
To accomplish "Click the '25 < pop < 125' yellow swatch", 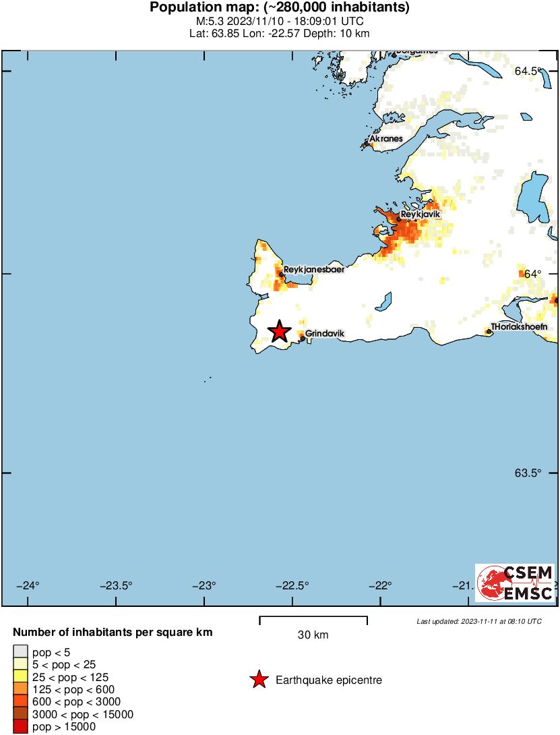I will [21, 676].
